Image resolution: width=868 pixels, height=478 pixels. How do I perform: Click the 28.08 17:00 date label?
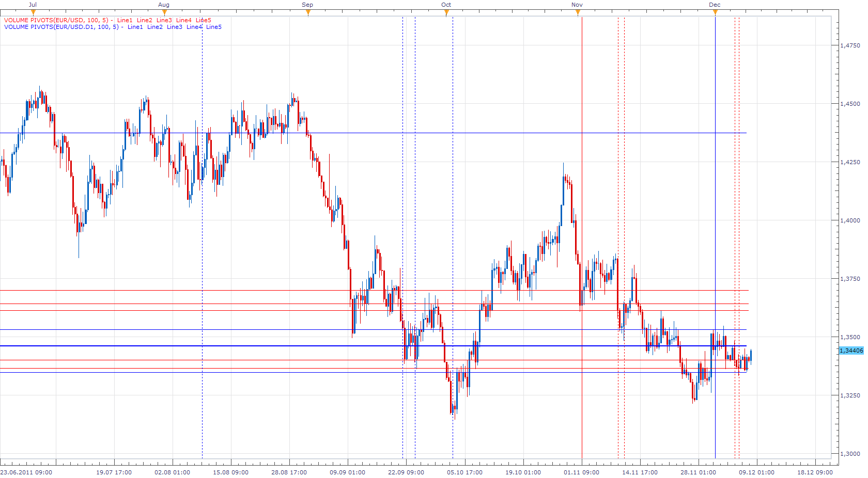pyautogui.click(x=289, y=472)
